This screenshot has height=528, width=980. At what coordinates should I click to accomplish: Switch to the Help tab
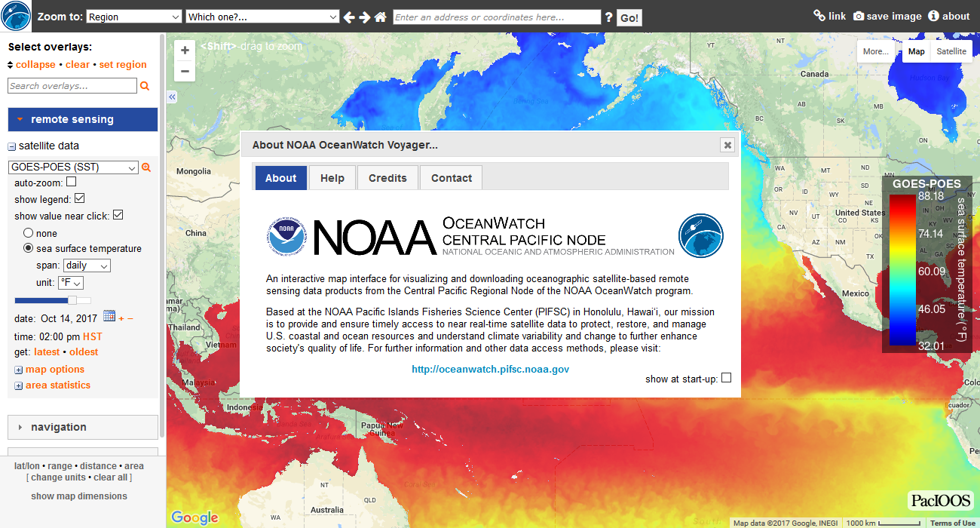coord(332,178)
